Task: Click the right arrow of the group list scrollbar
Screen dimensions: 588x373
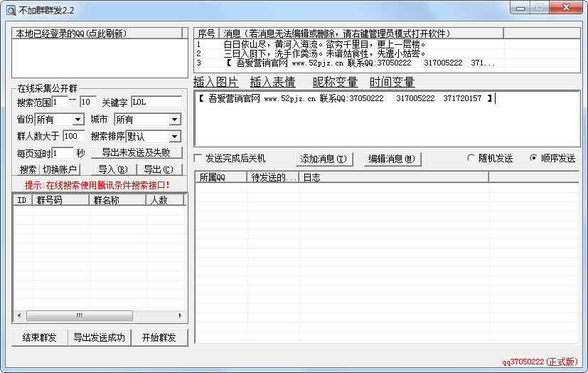Action: coord(181,315)
